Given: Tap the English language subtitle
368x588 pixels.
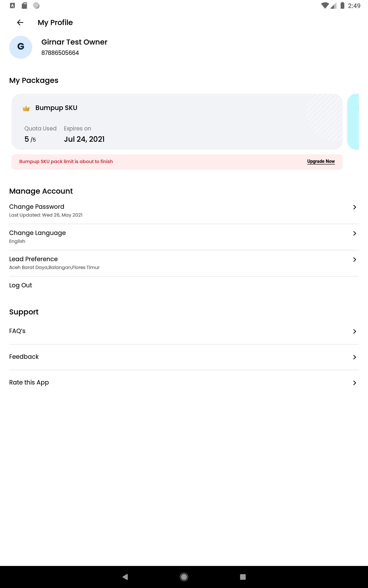Looking at the screenshot, I should pos(17,241).
